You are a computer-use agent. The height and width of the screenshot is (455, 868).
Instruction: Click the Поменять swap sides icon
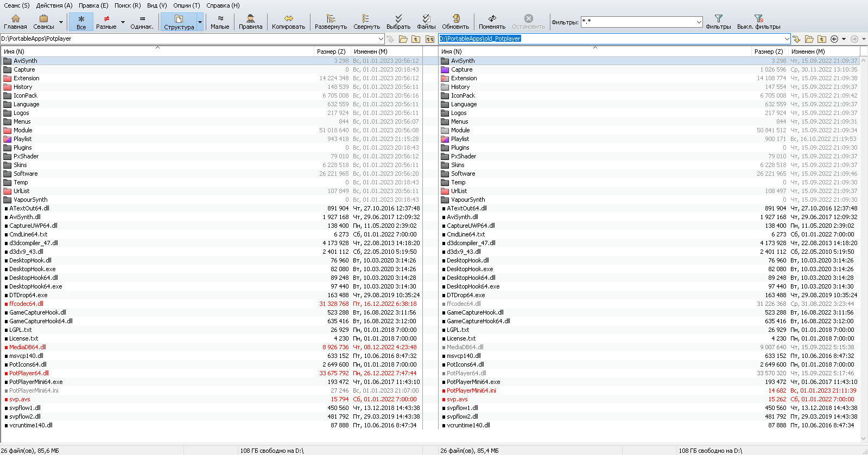pos(492,22)
